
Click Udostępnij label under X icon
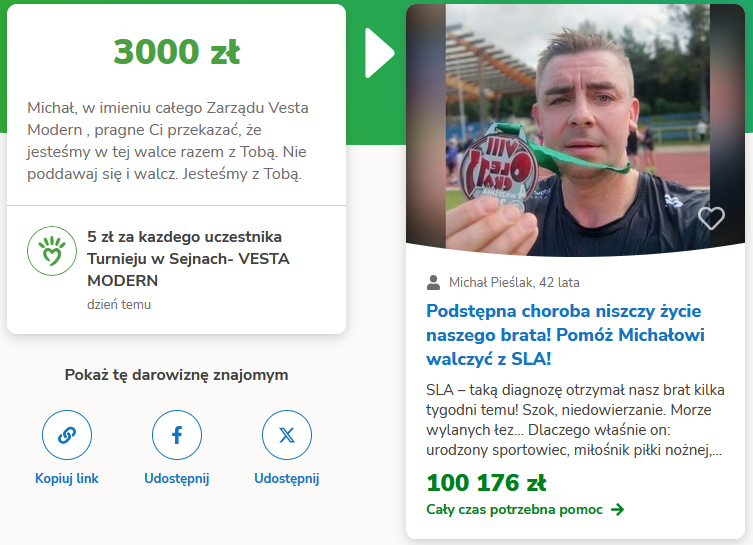pos(287,479)
